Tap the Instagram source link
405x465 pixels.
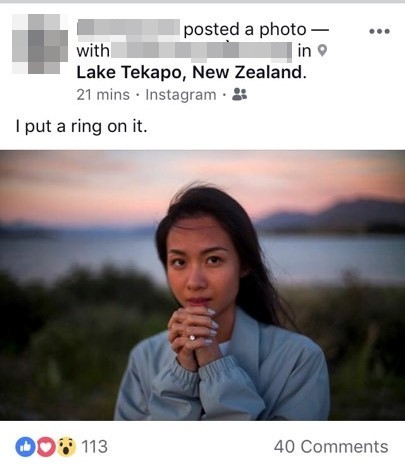(x=181, y=95)
